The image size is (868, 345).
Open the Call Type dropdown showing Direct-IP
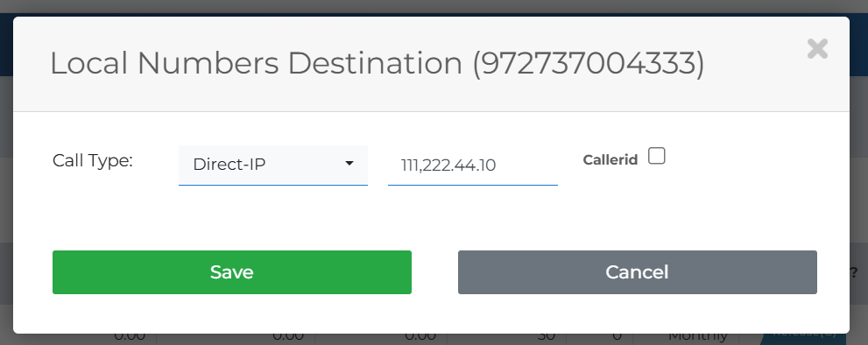[273, 165]
